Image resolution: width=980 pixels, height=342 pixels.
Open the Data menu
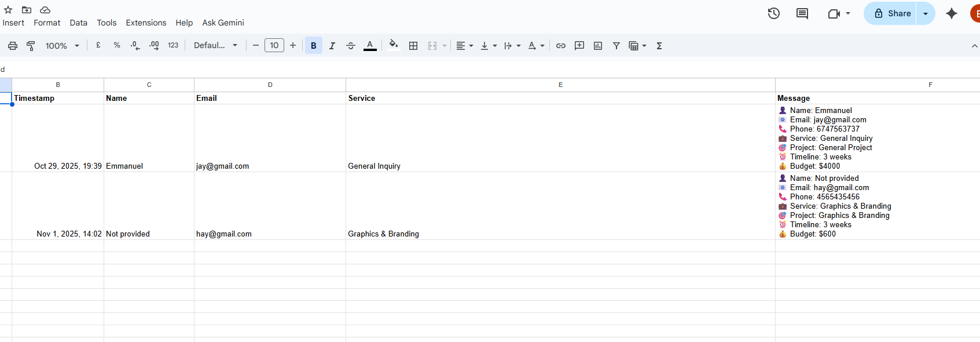pyautogui.click(x=79, y=23)
